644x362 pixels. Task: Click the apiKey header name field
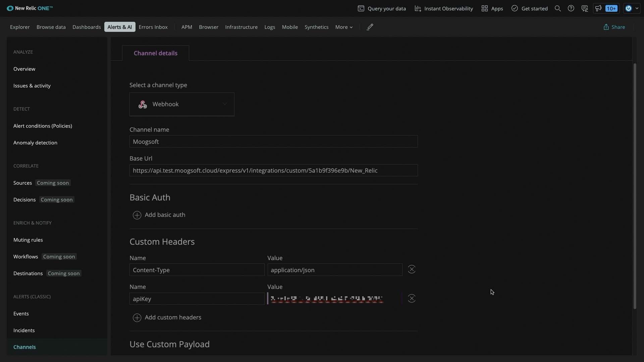[197, 299]
